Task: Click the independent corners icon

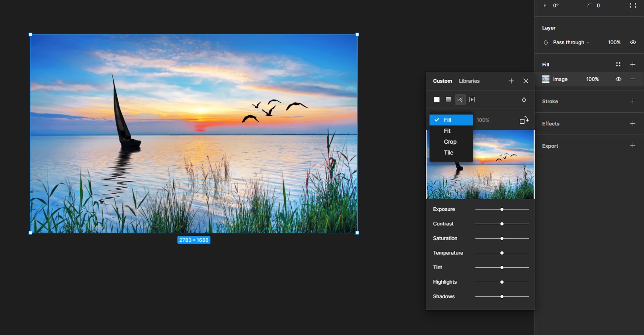Action: (633, 5)
